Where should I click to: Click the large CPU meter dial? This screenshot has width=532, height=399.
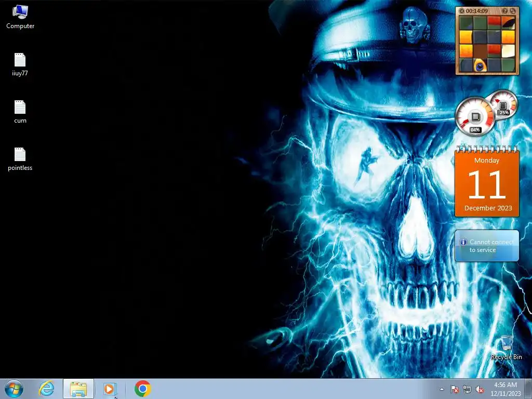click(x=475, y=117)
